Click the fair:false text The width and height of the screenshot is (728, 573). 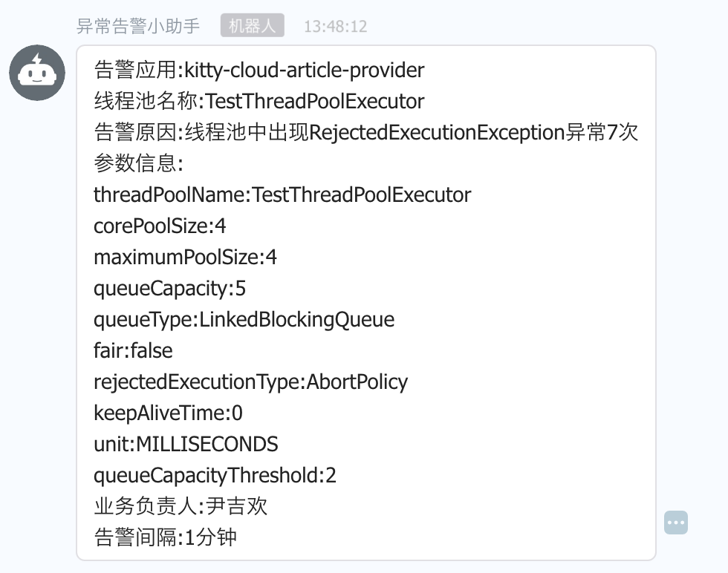133,351
